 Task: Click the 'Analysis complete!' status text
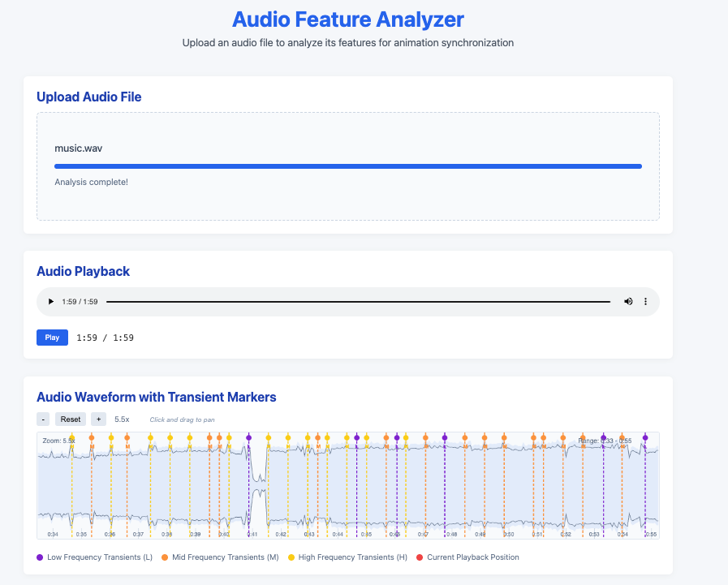tap(91, 182)
